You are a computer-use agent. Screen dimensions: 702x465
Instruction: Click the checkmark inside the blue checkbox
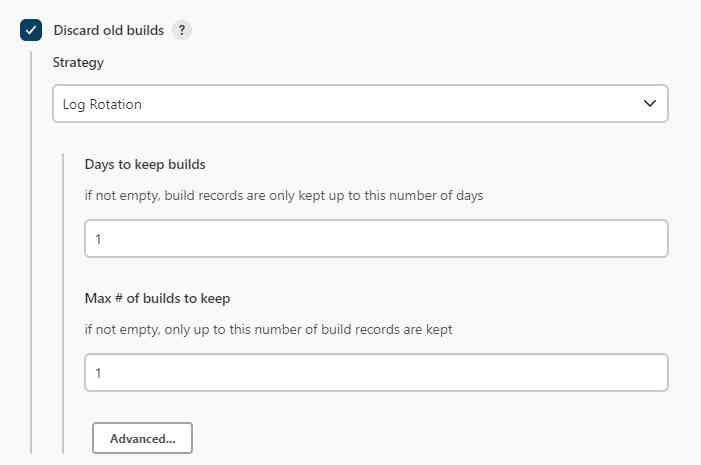[x=31, y=30]
